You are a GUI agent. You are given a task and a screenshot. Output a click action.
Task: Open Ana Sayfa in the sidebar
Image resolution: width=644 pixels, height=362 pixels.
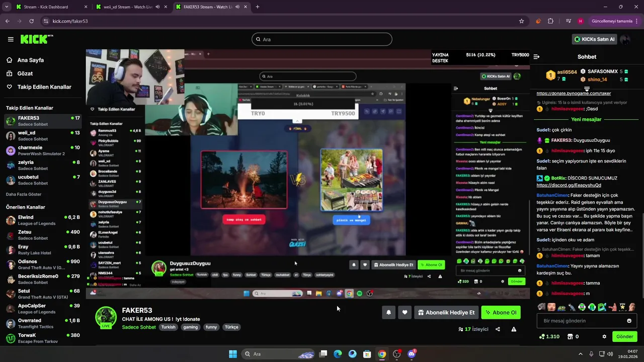click(31, 60)
